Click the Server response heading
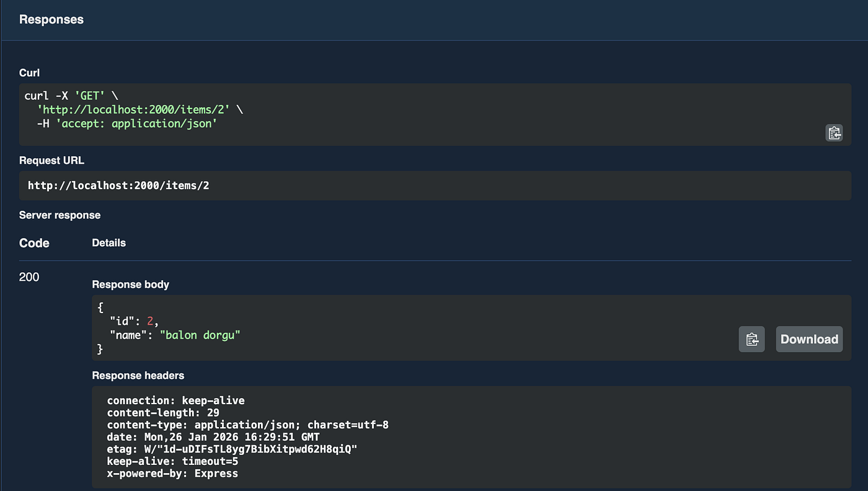Screen dimensions: 868x491 tap(60, 215)
